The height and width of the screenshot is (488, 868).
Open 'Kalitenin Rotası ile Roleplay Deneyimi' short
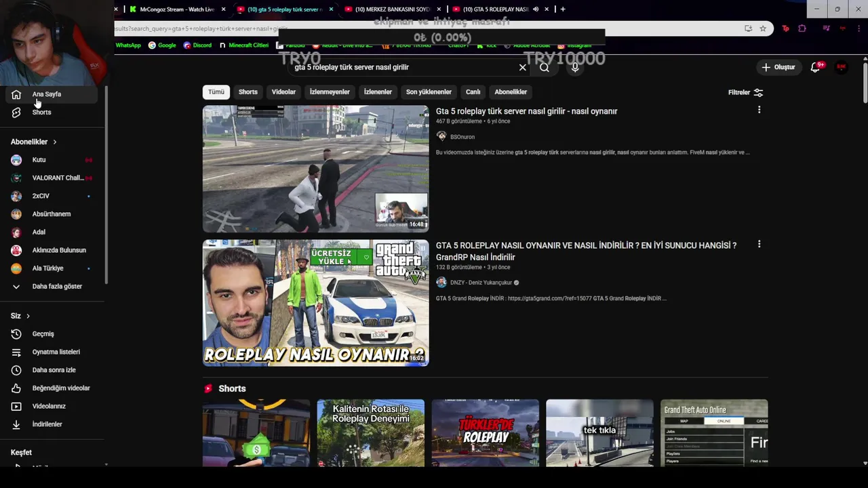pyautogui.click(x=370, y=433)
